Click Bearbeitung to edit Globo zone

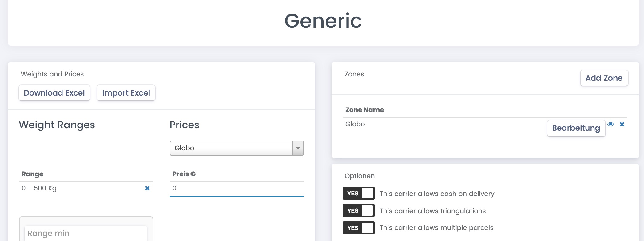576,128
